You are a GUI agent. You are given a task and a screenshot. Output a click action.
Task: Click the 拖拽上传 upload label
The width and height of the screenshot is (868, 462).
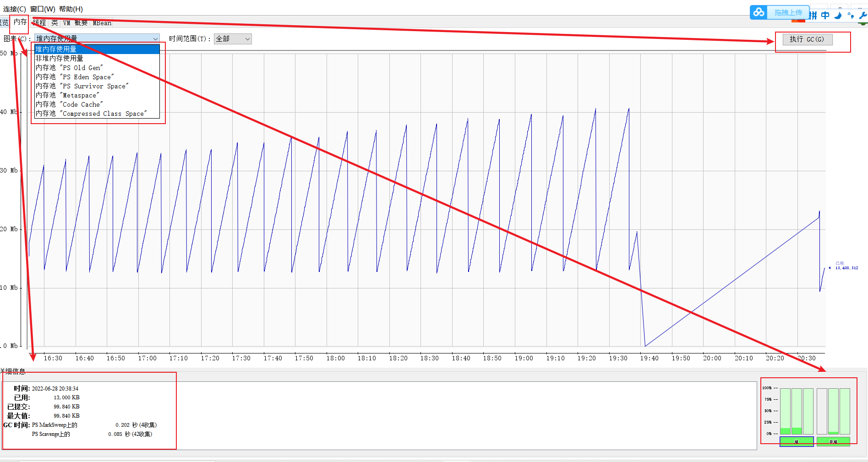[788, 13]
